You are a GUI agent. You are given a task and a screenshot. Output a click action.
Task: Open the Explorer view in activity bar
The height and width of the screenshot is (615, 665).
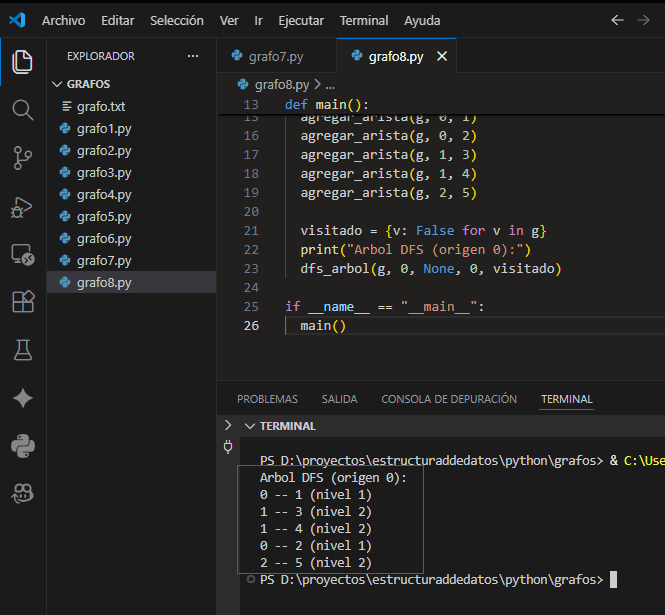click(x=22, y=62)
